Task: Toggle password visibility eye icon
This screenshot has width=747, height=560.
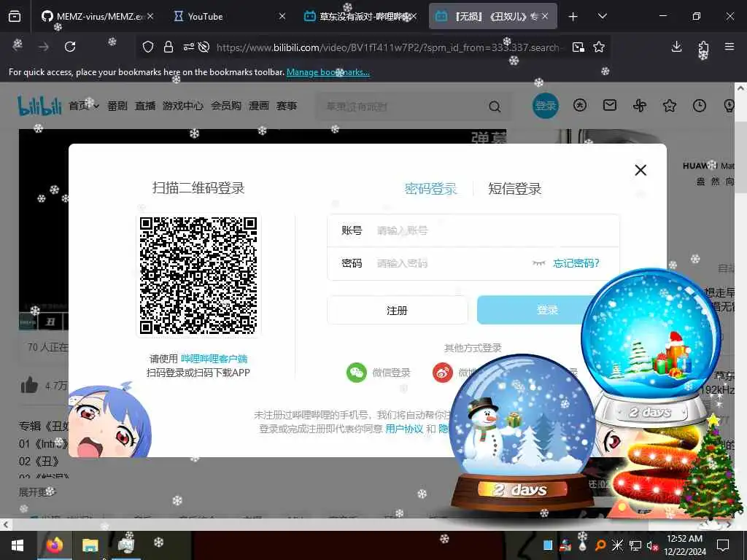Action: click(539, 263)
